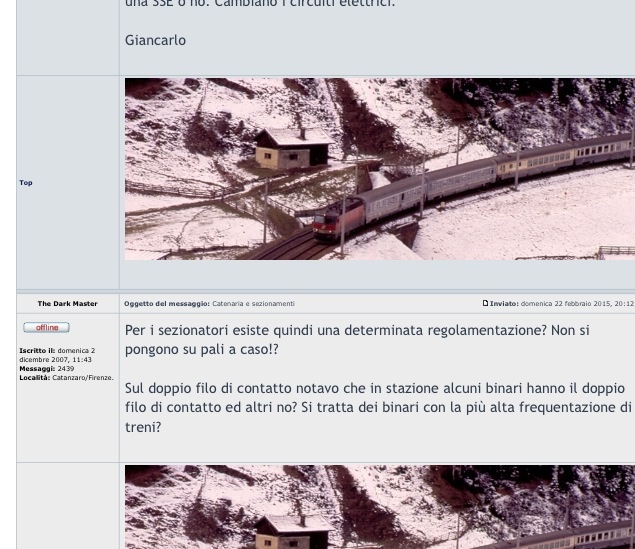Open The Dark Master's user profile
The image size is (635, 549).
(67, 303)
